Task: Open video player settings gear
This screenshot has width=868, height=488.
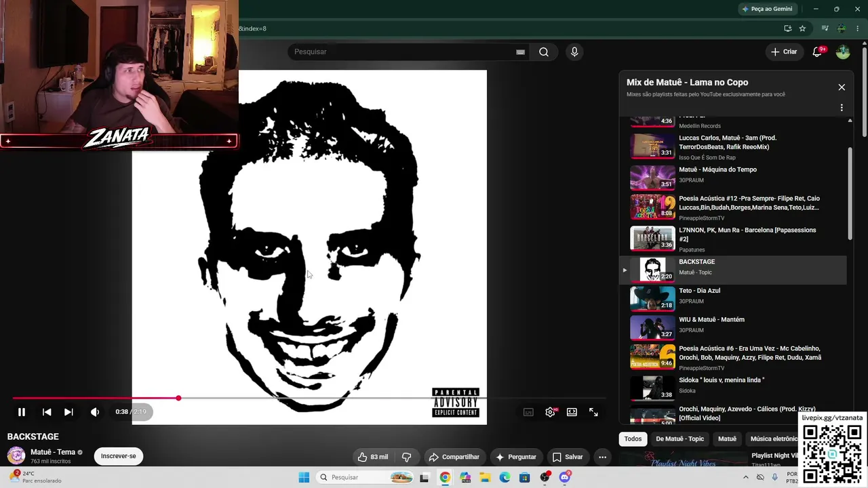Action: [x=550, y=412]
